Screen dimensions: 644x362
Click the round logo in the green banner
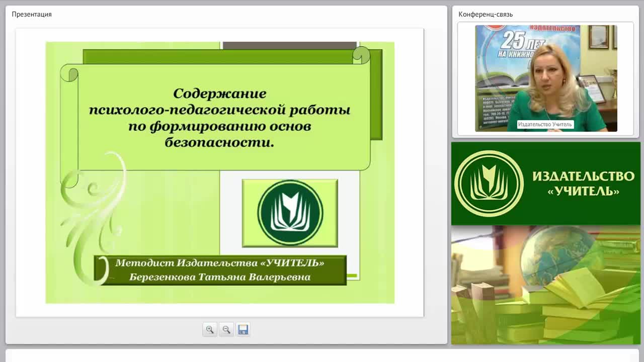coord(489,184)
